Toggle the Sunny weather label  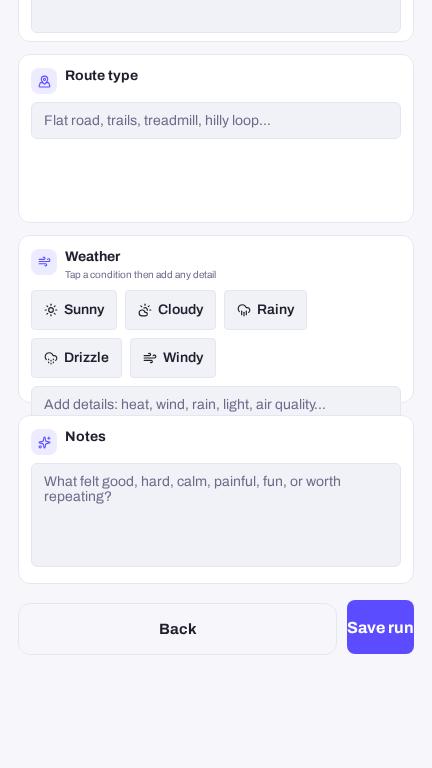(x=84, y=310)
